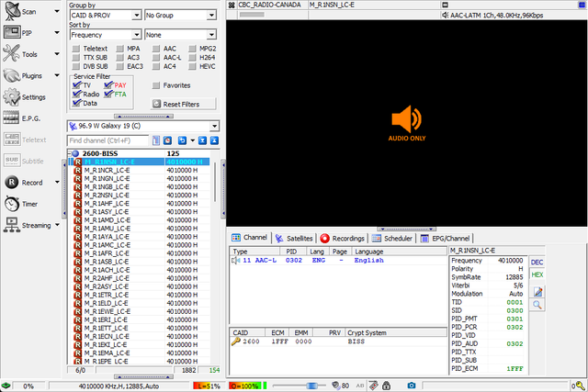Toggle the TV service filter
The height and width of the screenshot is (392, 588).
(77, 84)
